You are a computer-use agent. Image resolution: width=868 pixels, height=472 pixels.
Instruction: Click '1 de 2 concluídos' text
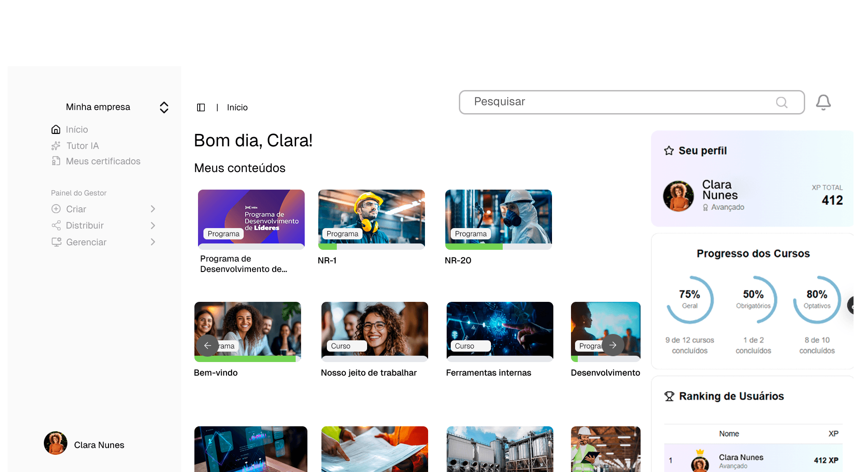click(x=753, y=345)
